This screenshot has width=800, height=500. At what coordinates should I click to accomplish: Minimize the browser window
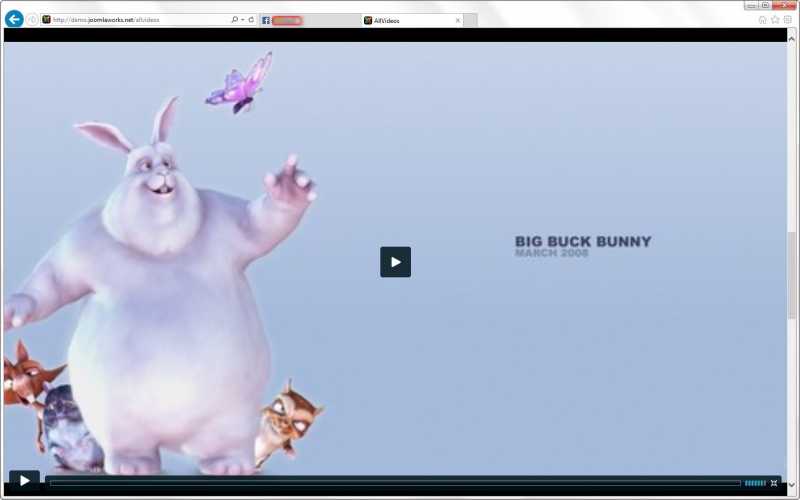(751, 5)
